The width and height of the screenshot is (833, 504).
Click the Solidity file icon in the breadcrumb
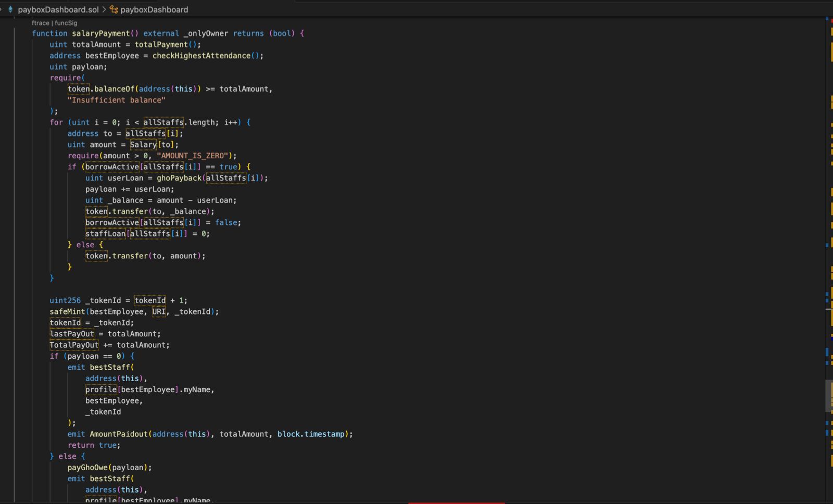(x=10, y=9)
